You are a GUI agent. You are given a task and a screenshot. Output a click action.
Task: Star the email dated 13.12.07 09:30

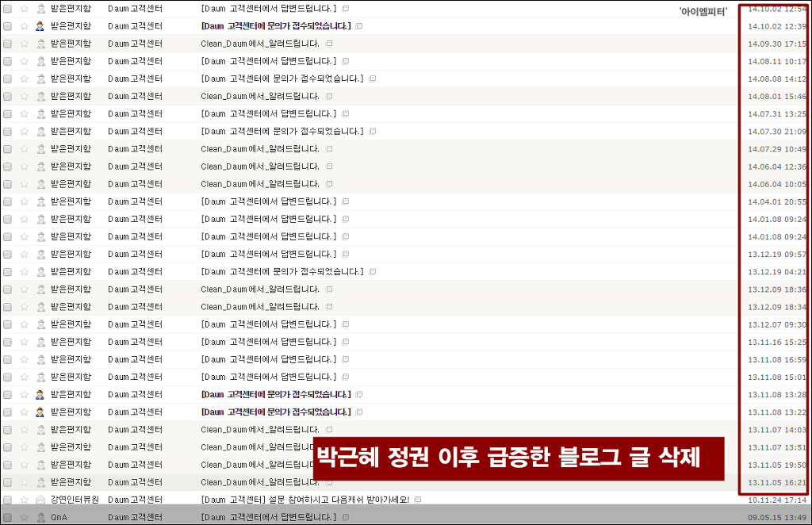[24, 324]
